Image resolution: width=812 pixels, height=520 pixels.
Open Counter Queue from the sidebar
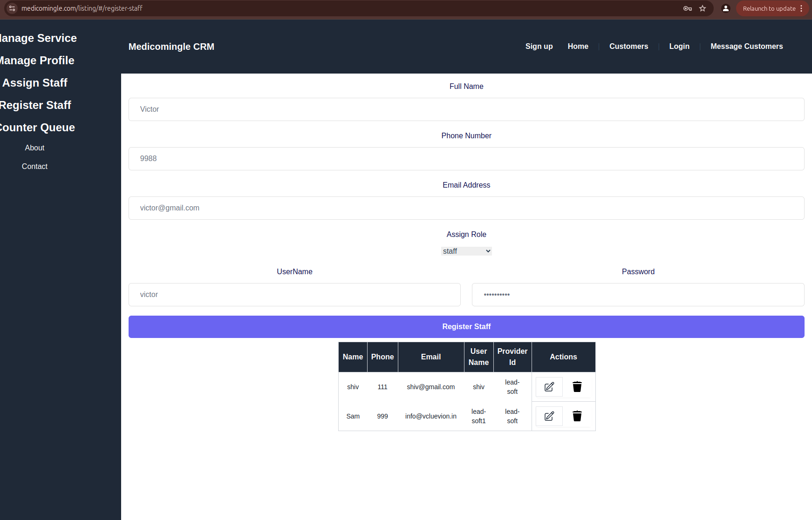[37, 127]
